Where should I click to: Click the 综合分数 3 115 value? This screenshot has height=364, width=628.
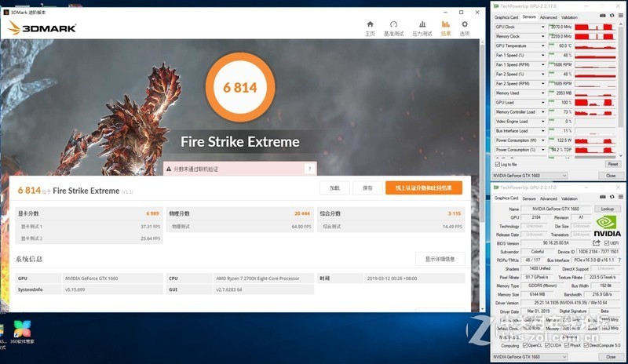tap(455, 213)
